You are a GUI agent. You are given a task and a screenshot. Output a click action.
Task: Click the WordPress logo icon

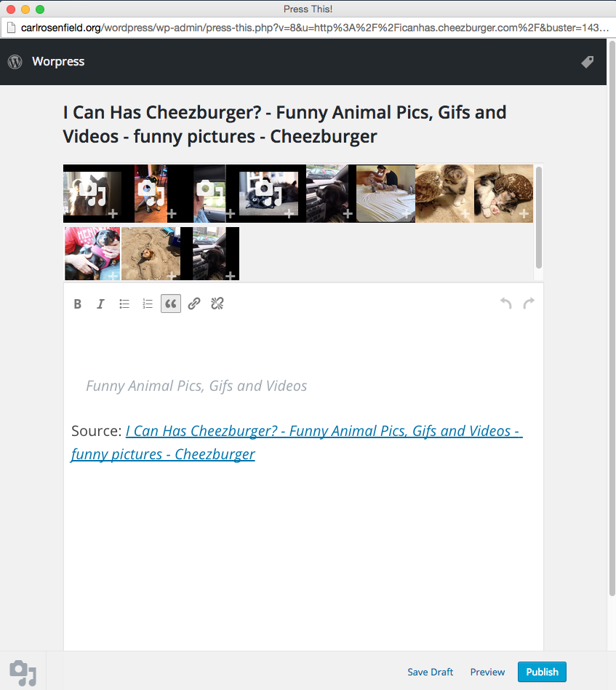tap(15, 62)
